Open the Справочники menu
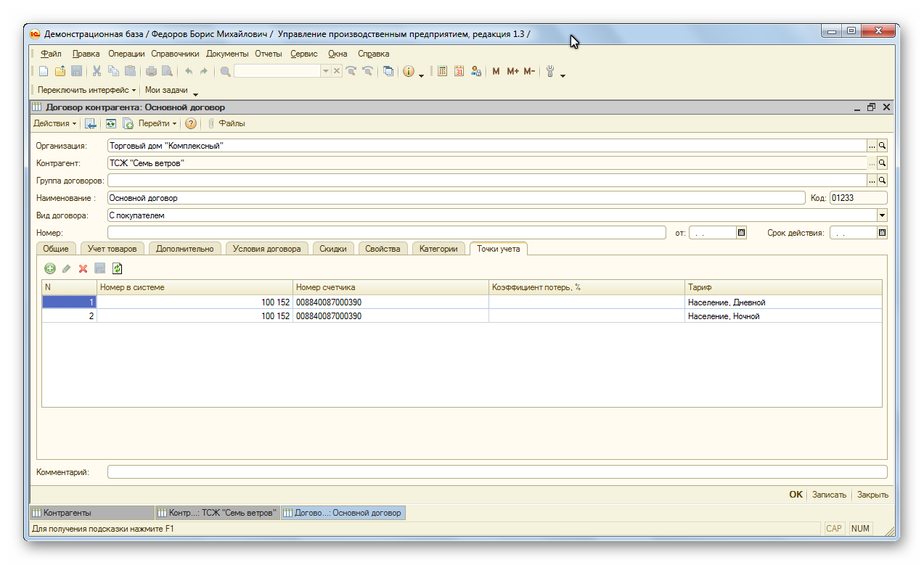924x565 pixels. 175,54
